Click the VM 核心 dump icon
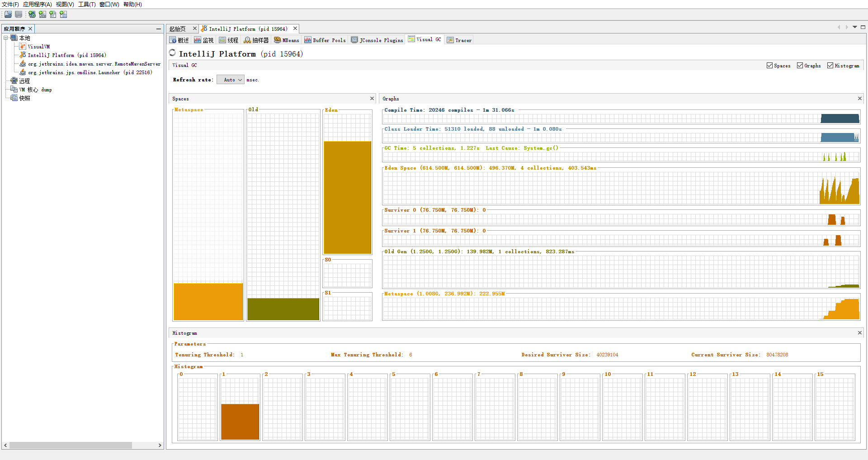The width and height of the screenshot is (868, 460). (x=14, y=90)
